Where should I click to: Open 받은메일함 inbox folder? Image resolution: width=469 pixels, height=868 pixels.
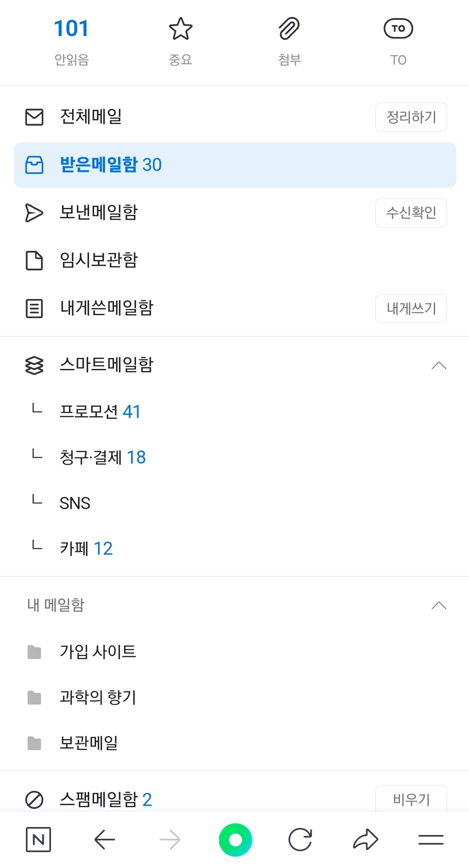click(x=111, y=165)
